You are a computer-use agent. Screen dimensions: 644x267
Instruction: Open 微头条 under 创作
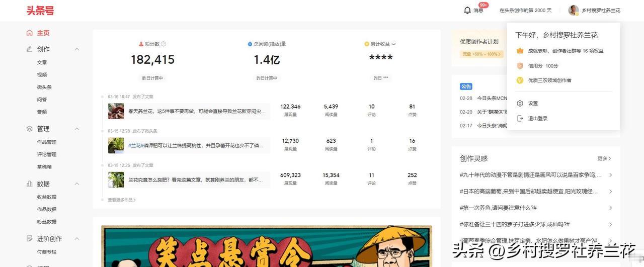(x=44, y=87)
